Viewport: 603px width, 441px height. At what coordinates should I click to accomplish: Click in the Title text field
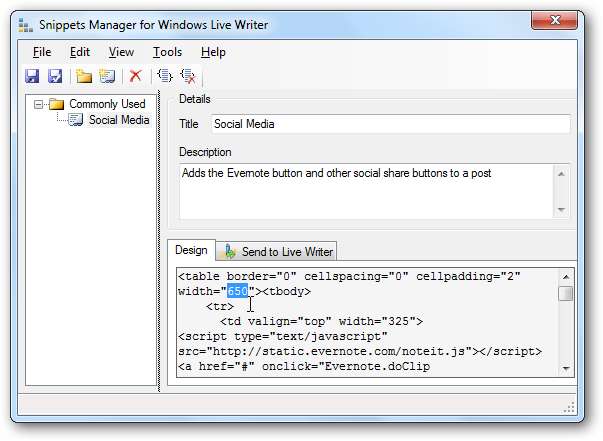pyautogui.click(x=390, y=124)
